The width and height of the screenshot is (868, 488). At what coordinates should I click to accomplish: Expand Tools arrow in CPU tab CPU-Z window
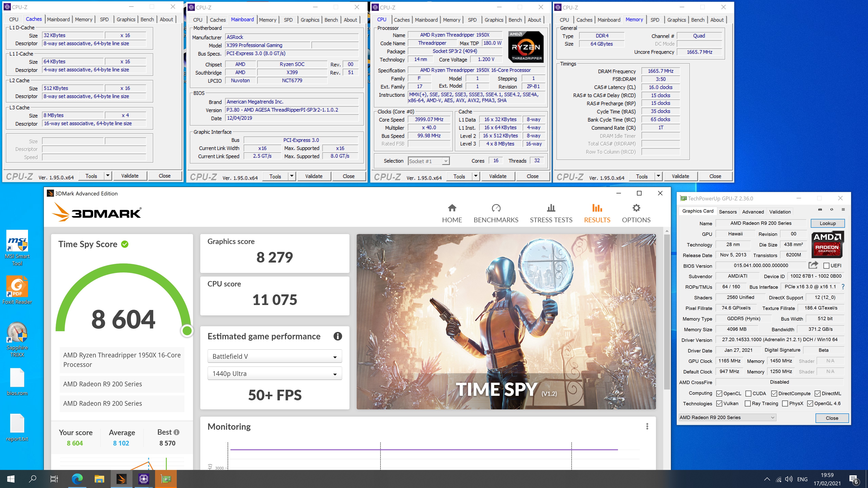[476, 176]
